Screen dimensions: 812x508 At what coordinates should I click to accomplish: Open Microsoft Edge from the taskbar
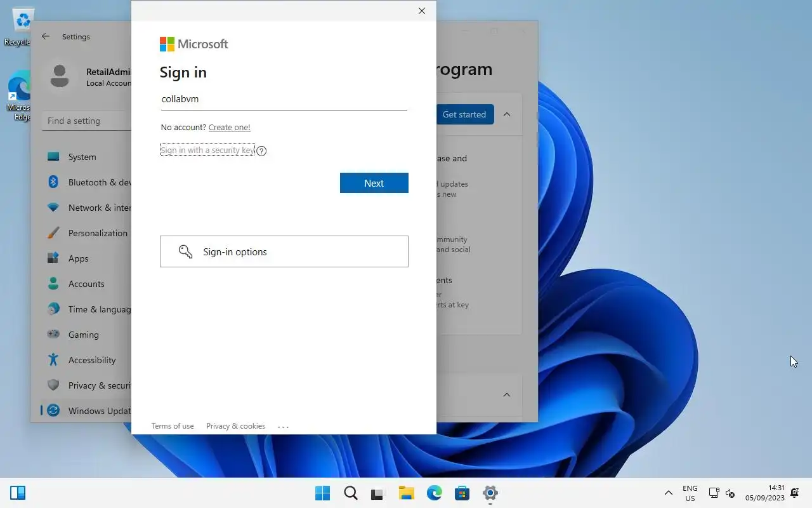coord(434,493)
